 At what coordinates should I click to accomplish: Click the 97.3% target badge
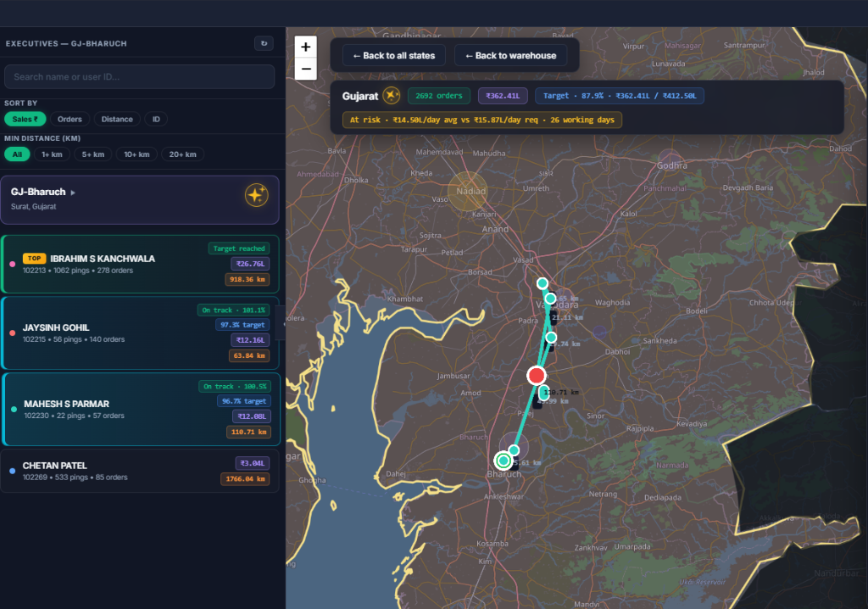point(242,325)
